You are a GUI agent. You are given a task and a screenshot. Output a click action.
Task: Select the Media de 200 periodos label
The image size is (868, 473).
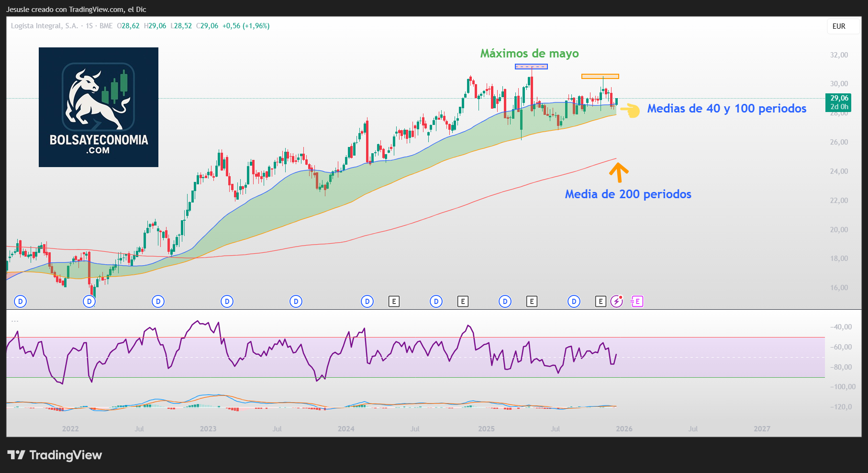click(628, 194)
